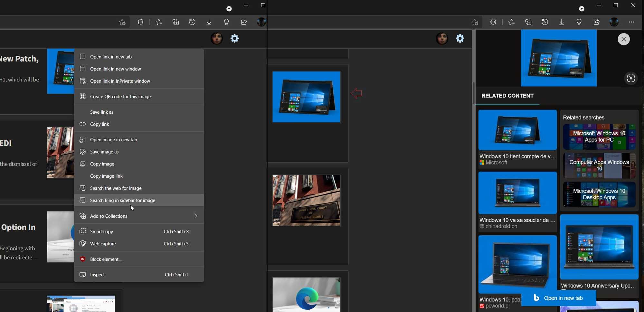Select Save image as
Viewport: 644px width, 312px height.
tap(139, 152)
